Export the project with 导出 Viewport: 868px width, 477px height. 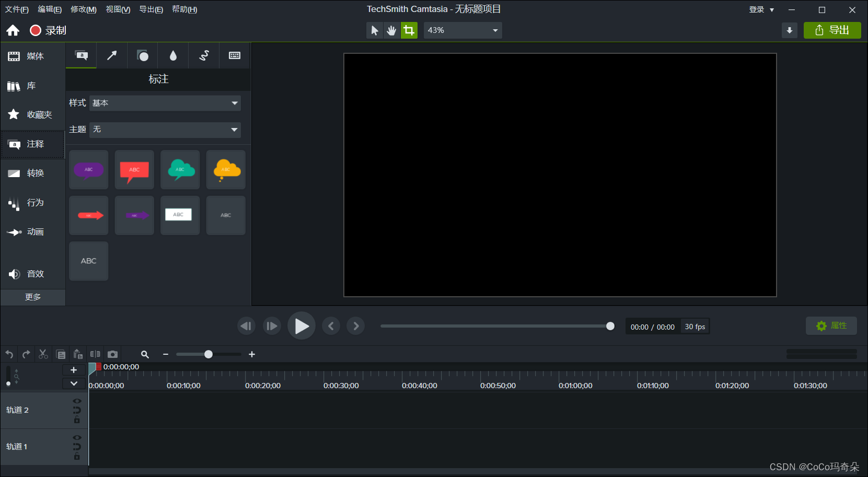click(x=832, y=30)
